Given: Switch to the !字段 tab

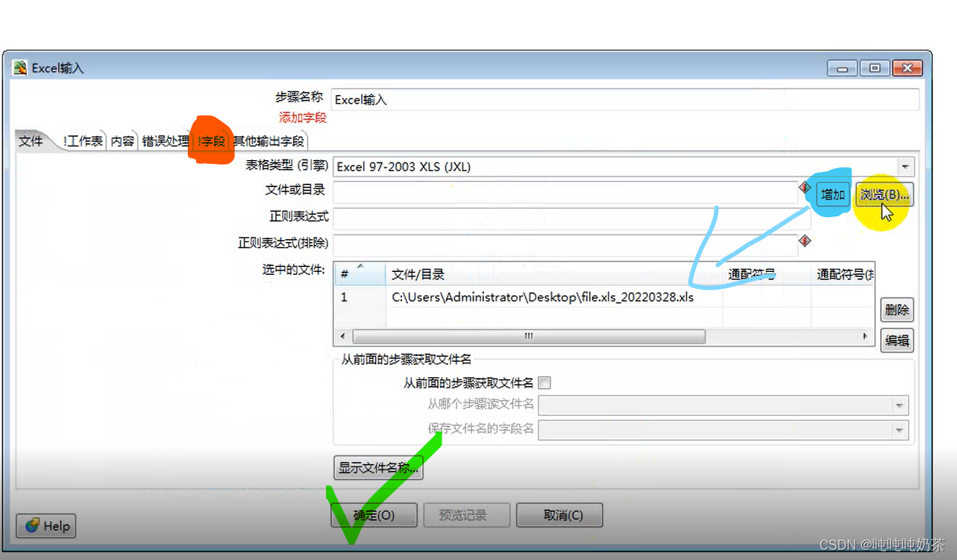Looking at the screenshot, I should coord(211,141).
